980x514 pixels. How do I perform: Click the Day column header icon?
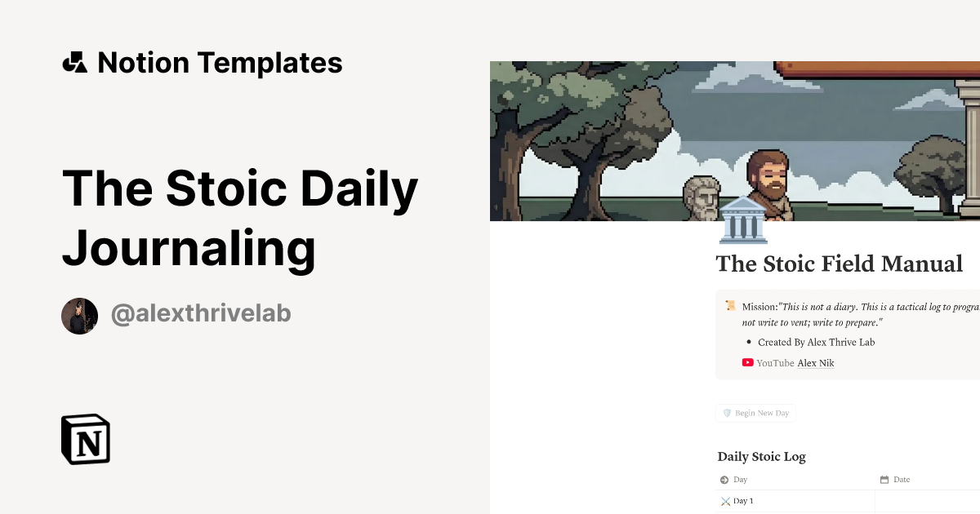[x=724, y=480]
